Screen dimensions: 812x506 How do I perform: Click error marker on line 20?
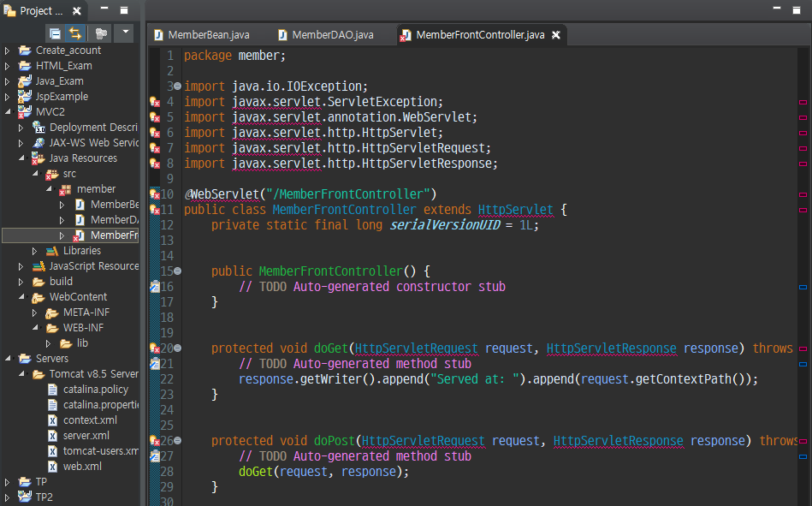click(x=154, y=348)
